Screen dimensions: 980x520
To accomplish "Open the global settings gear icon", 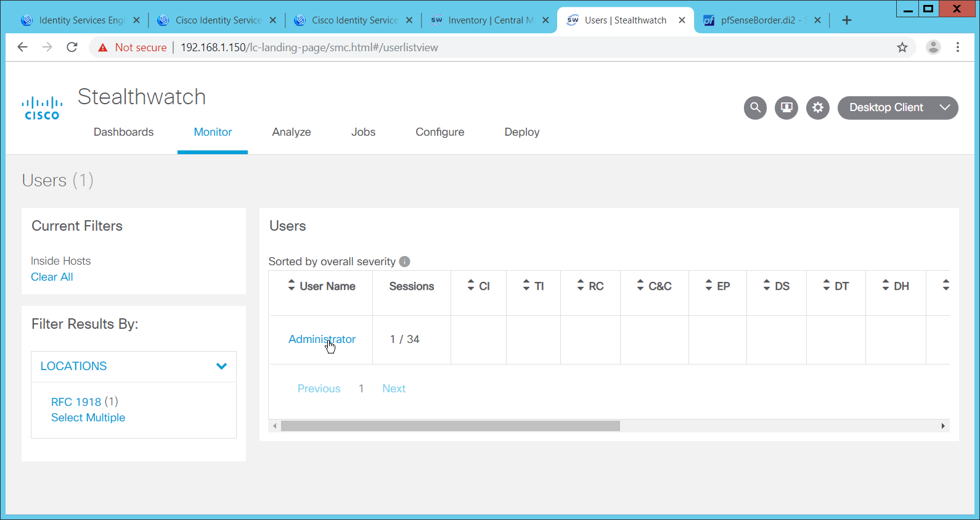I will (818, 107).
